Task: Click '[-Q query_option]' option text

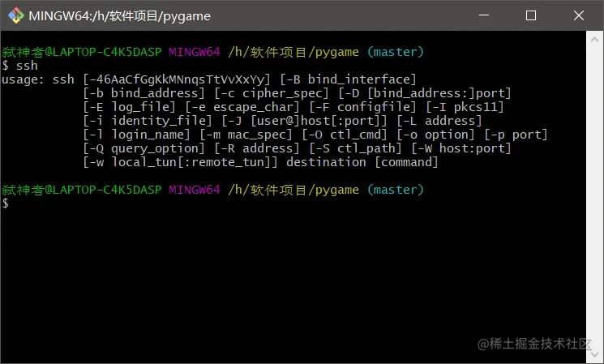Action: 144,148
